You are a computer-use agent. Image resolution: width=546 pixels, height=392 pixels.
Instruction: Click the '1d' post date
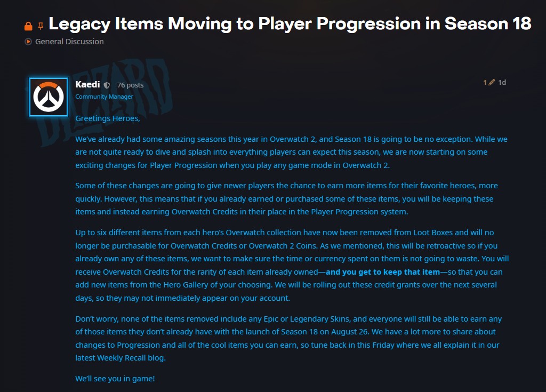[502, 83]
